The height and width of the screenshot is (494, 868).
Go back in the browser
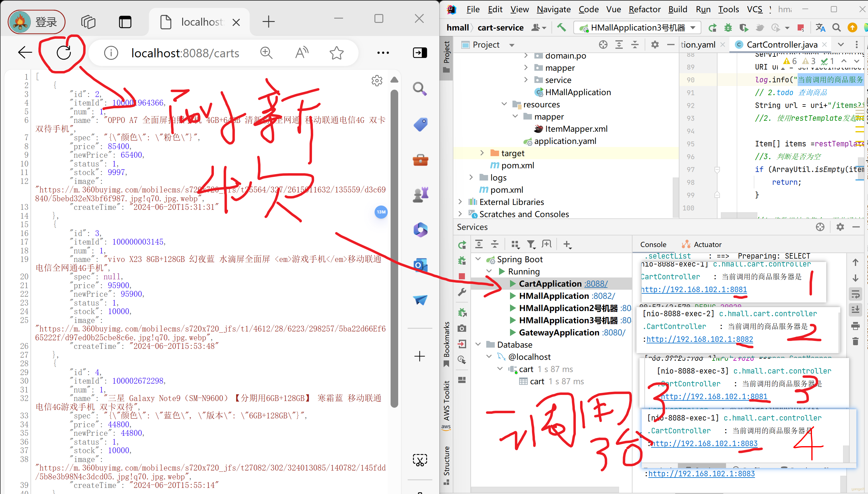[25, 52]
